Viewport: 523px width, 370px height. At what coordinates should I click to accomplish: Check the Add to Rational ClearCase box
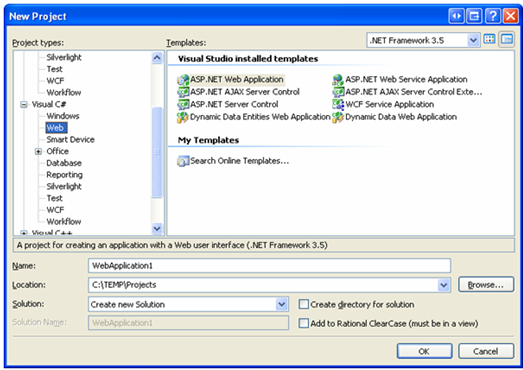click(304, 323)
